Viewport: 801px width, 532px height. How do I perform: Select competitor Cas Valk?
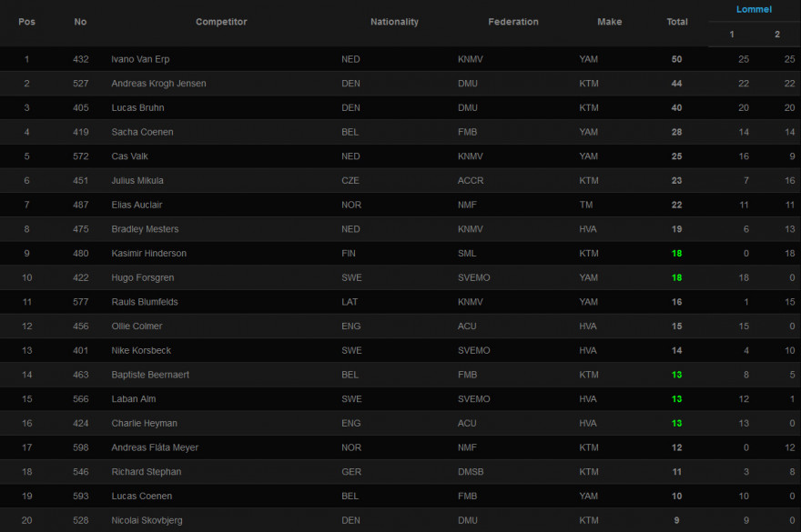(x=130, y=156)
